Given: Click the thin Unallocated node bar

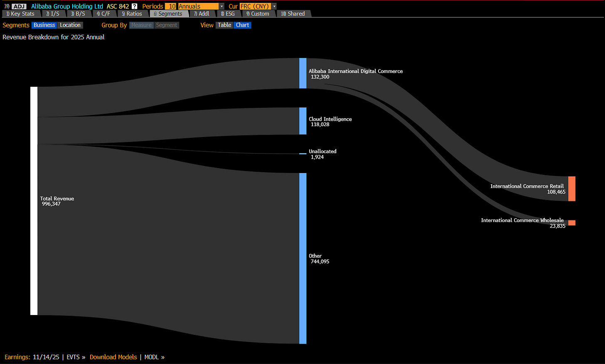Looking at the screenshot, I should coord(302,154).
